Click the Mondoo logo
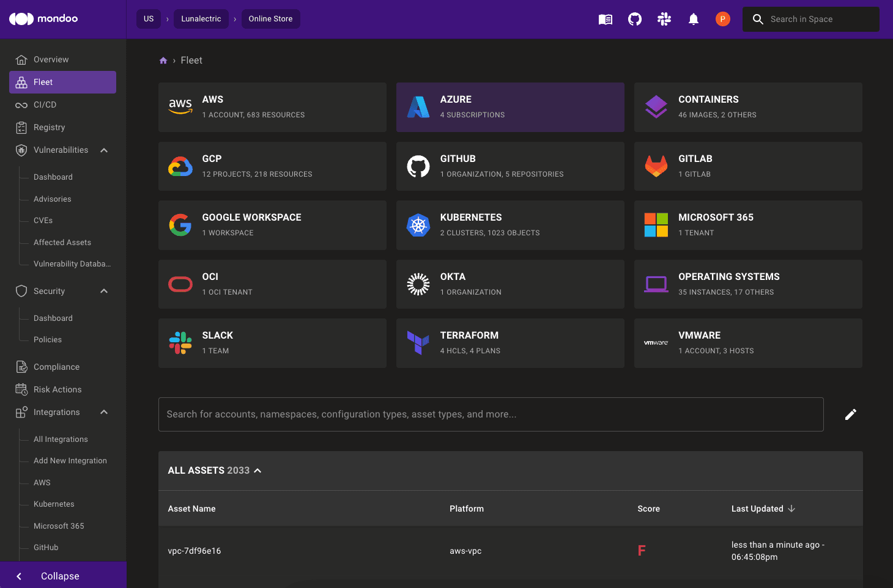The width and height of the screenshot is (893, 588). point(43,19)
